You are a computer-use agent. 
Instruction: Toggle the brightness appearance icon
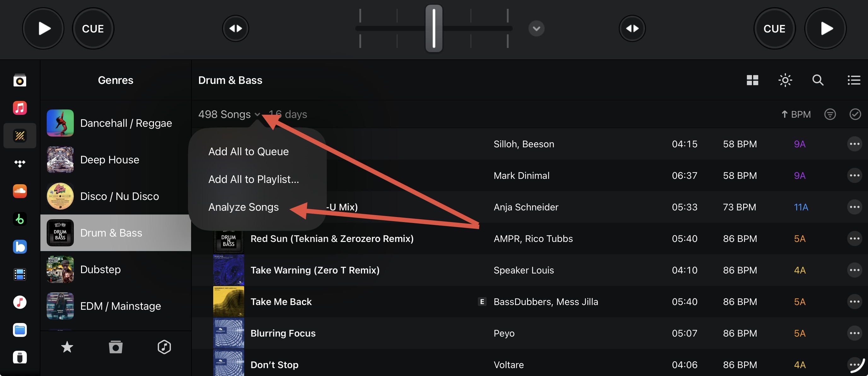(785, 80)
